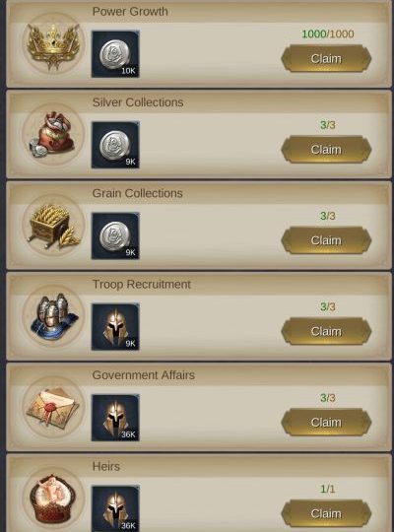
Task: Select Silver Collections 9K silver coin reward
Action: click(115, 145)
